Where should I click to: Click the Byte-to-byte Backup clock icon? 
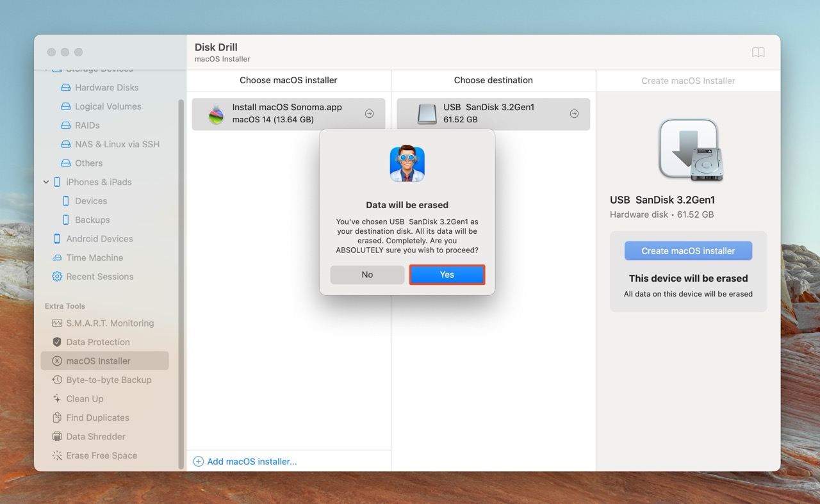coord(57,380)
